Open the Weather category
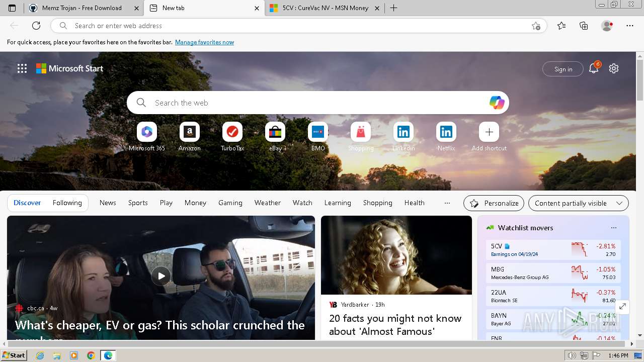The height and width of the screenshot is (362, 644). point(268,203)
